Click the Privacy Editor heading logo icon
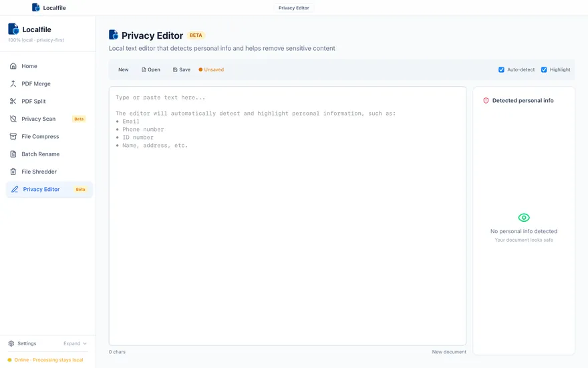 coord(113,35)
